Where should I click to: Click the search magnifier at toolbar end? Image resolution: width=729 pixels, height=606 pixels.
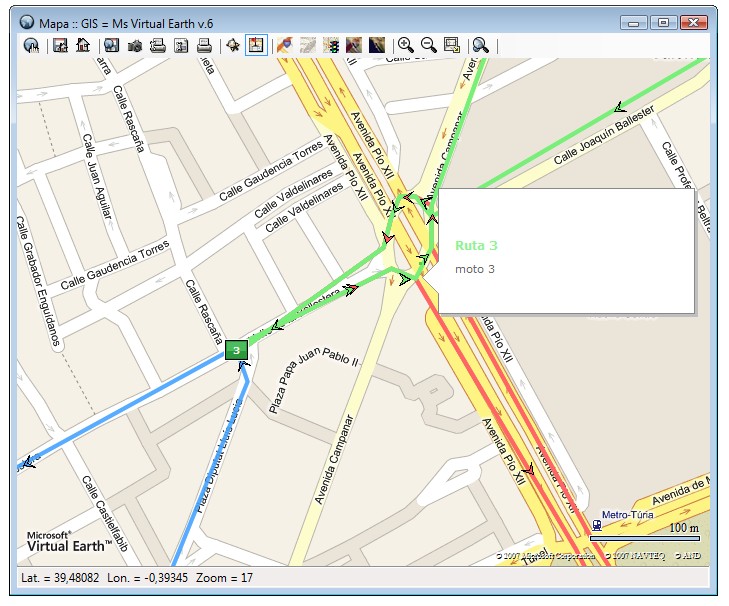click(x=481, y=45)
